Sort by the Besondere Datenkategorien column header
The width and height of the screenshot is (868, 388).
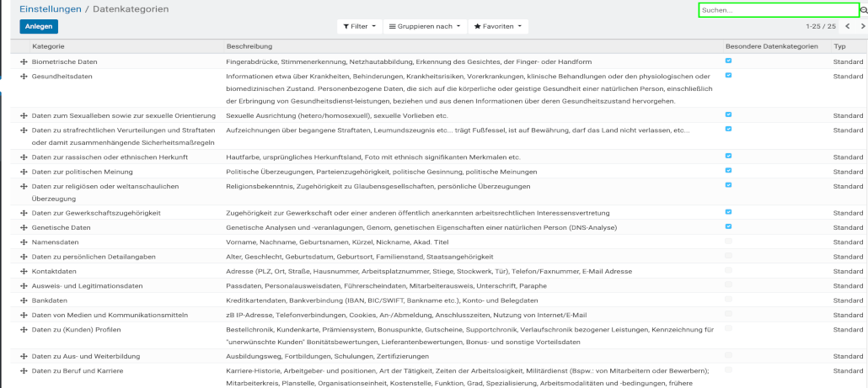click(771, 45)
